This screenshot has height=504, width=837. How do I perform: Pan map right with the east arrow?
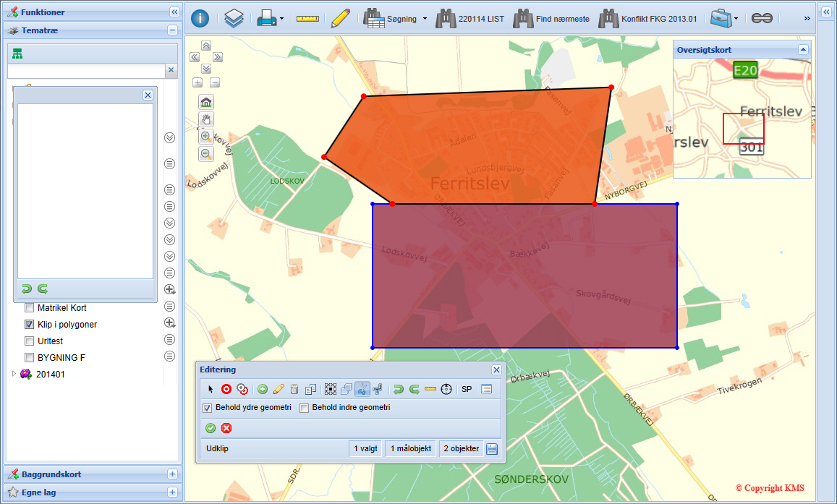[x=218, y=57]
